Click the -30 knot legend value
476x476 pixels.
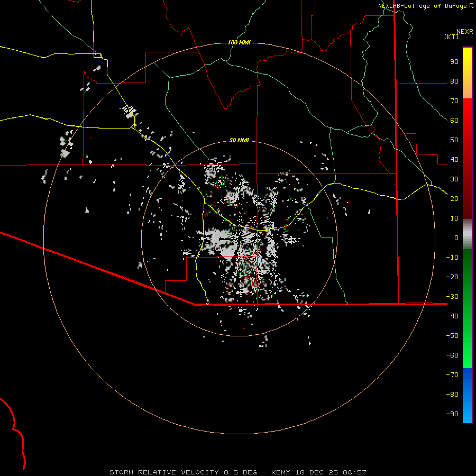452,297
